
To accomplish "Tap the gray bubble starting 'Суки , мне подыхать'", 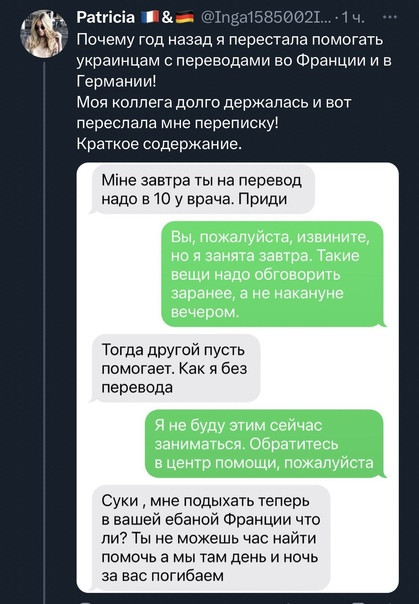I will pyautogui.click(x=211, y=538).
